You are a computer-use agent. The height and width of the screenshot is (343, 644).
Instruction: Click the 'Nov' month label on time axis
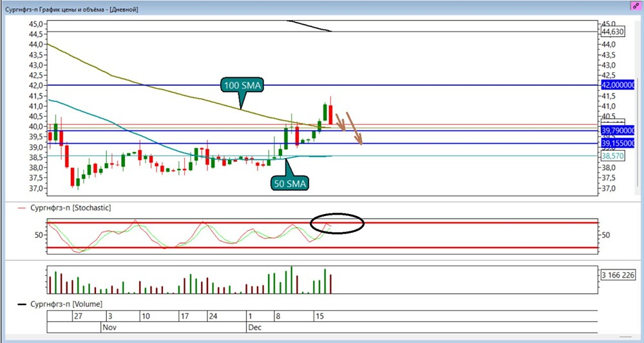click(108, 328)
